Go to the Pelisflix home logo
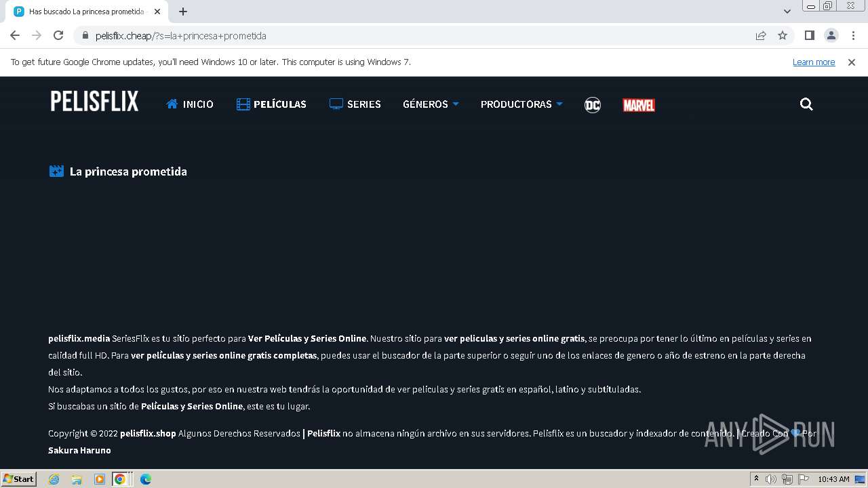Screen dimensions: 868x488 94,102
